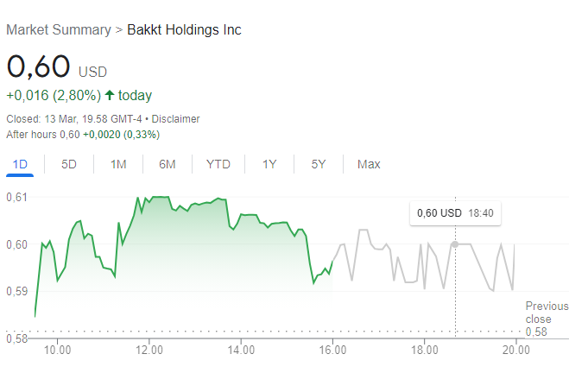Open the 1M chart tab
Viewport: 588px width, 373px height.
(x=118, y=164)
